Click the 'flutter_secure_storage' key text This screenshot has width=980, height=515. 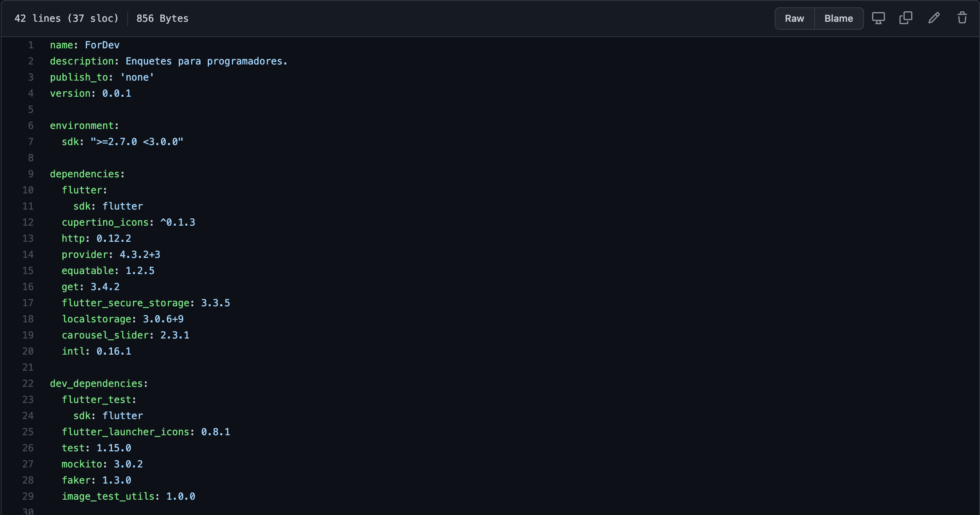(x=125, y=303)
